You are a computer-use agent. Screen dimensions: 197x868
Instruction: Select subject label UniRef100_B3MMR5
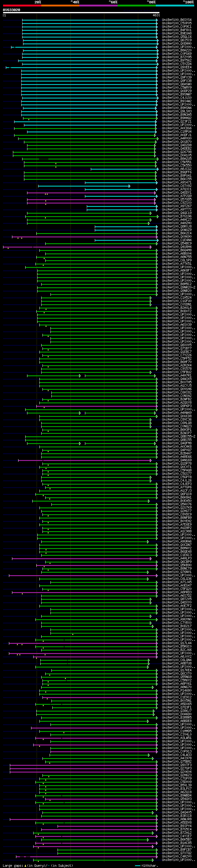(176, 718)
